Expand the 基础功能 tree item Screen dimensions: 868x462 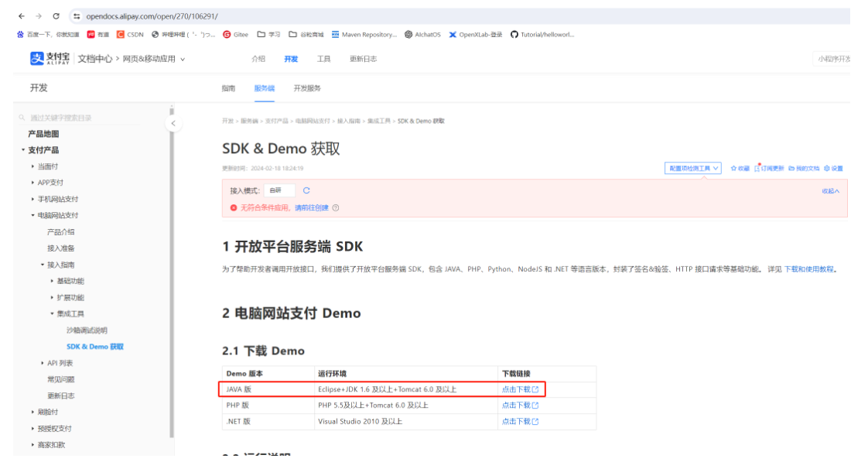pos(52,281)
